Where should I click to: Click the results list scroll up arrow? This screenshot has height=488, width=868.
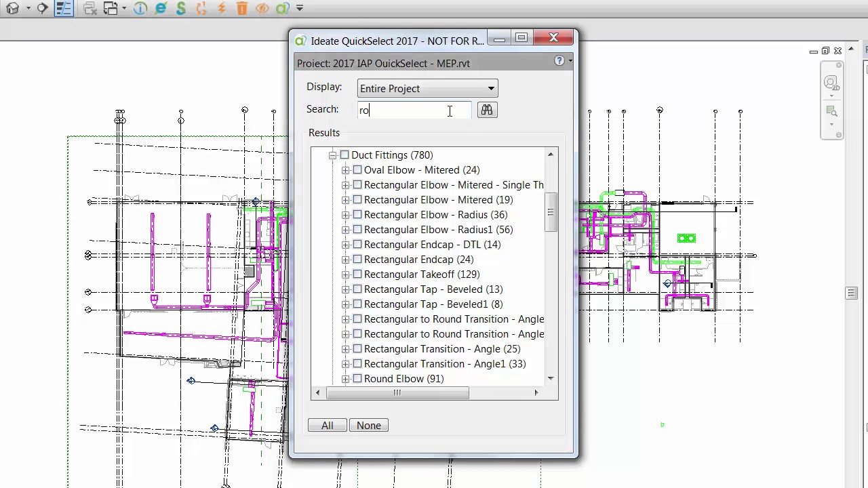tap(551, 155)
